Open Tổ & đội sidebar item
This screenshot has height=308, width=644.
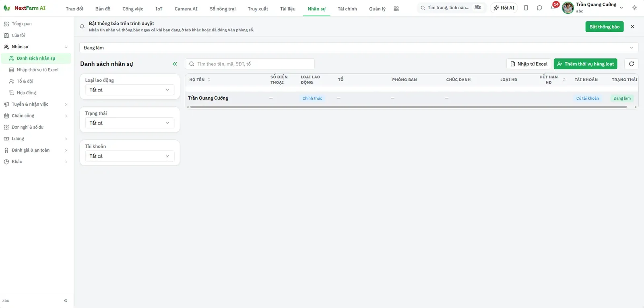35,81
